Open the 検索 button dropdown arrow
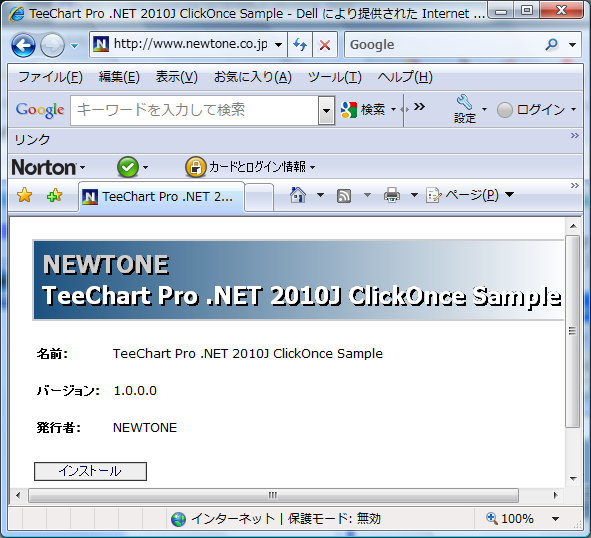This screenshot has height=538, width=591. 393,110
